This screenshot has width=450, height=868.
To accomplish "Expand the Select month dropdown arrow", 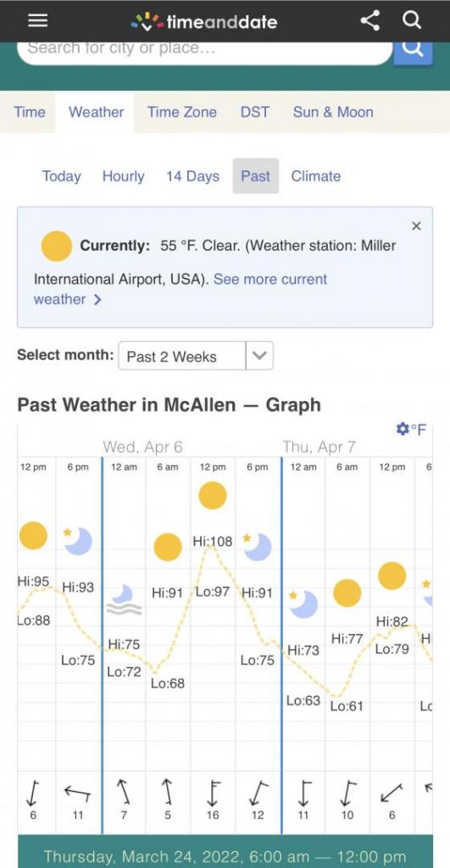I will 259,356.
